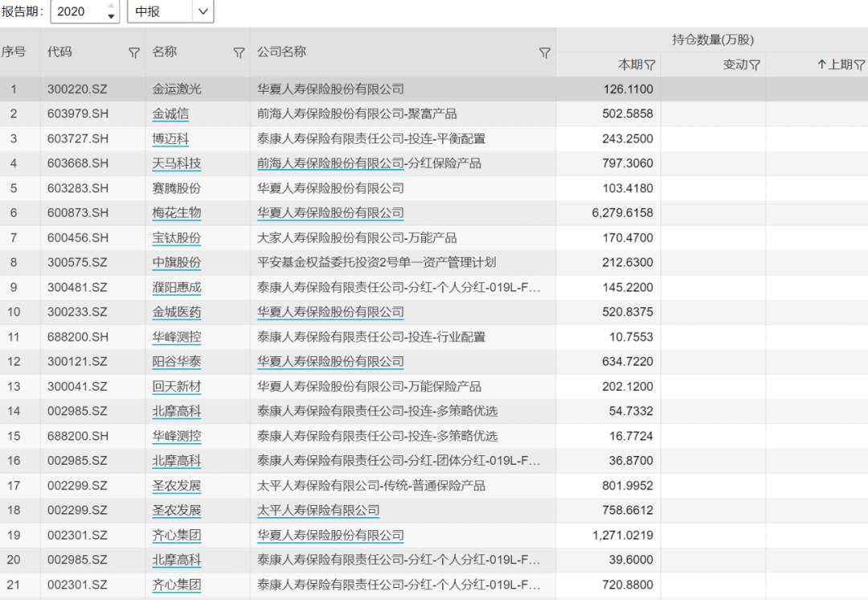Click 北摩高科 link in row 14
868x600 pixels.
pos(177,411)
